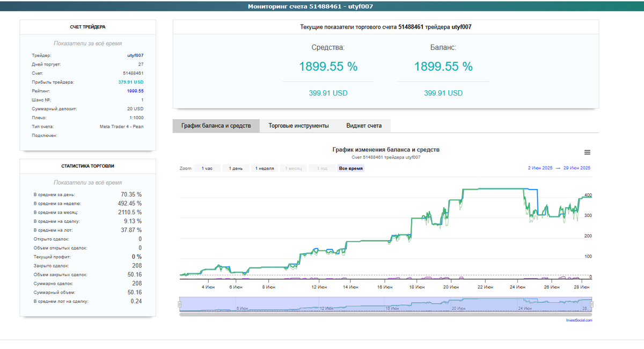The width and height of the screenshot is (644, 349).
Task: Click the left handle of the range navigator
Action: coord(179,303)
